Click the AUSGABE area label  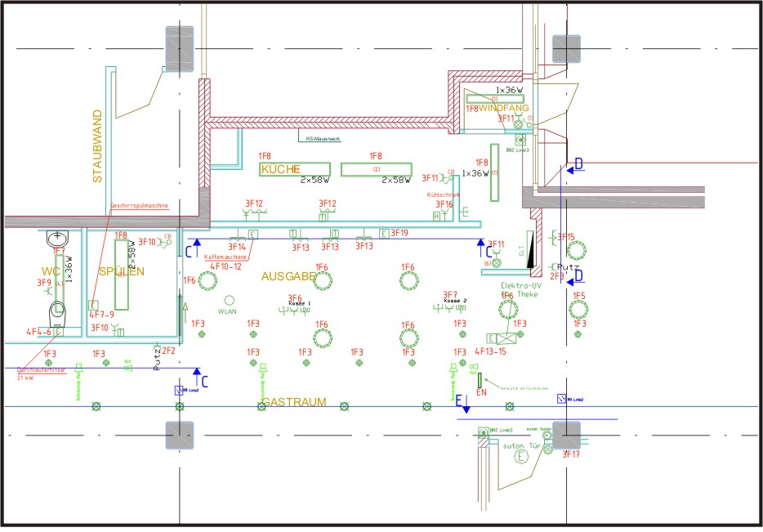pos(288,276)
